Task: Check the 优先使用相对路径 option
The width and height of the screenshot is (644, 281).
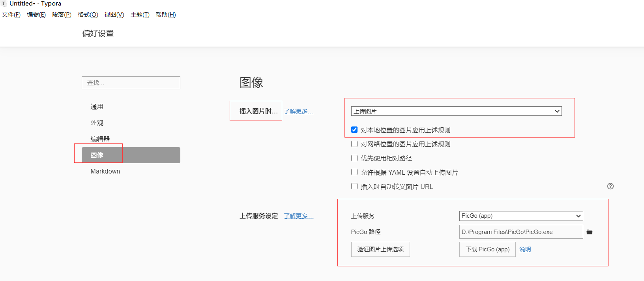Action: tap(354, 158)
